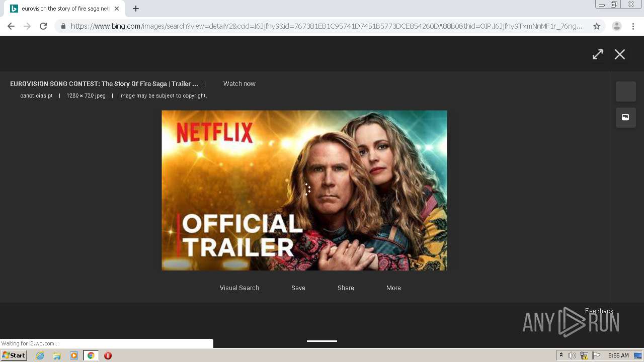Open network status tray icon
644x362 pixels.
584,355
